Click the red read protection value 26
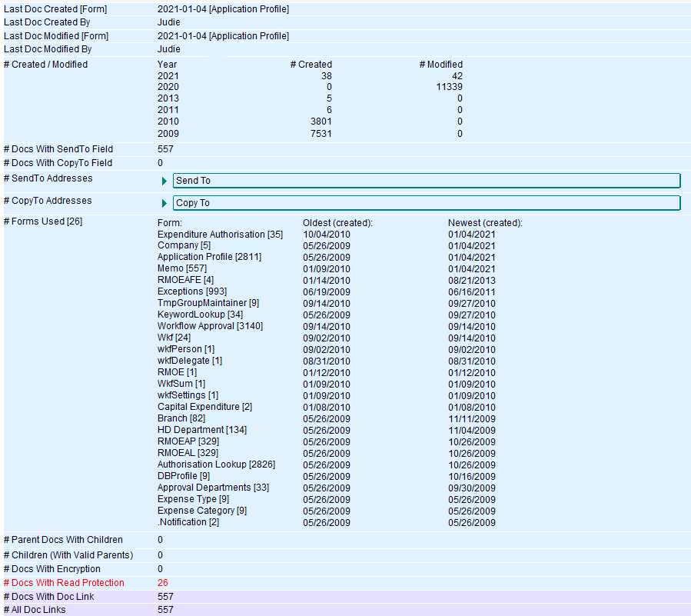Image resolution: width=691 pixels, height=616 pixels. pyautogui.click(x=162, y=583)
